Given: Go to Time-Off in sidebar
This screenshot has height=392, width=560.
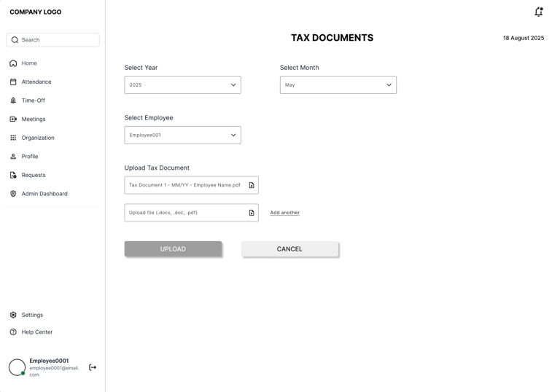Looking at the screenshot, I should point(34,101).
